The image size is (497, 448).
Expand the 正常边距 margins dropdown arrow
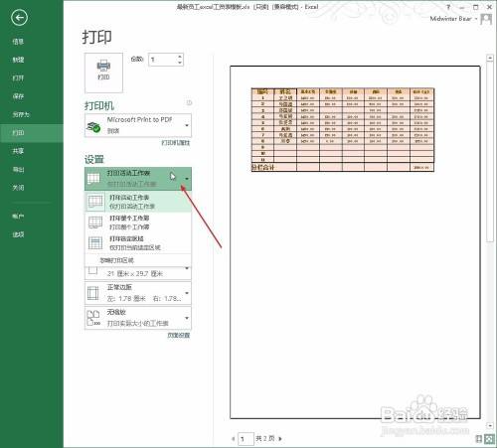point(187,293)
